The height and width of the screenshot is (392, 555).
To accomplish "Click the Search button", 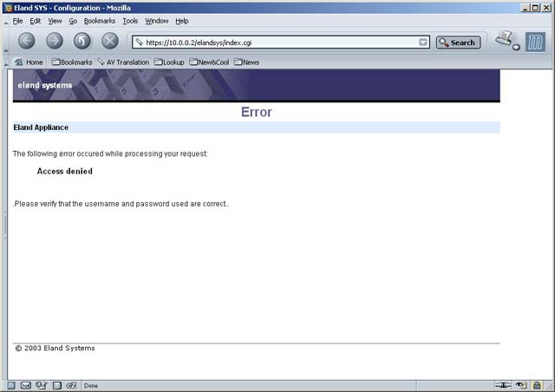I will point(458,42).
